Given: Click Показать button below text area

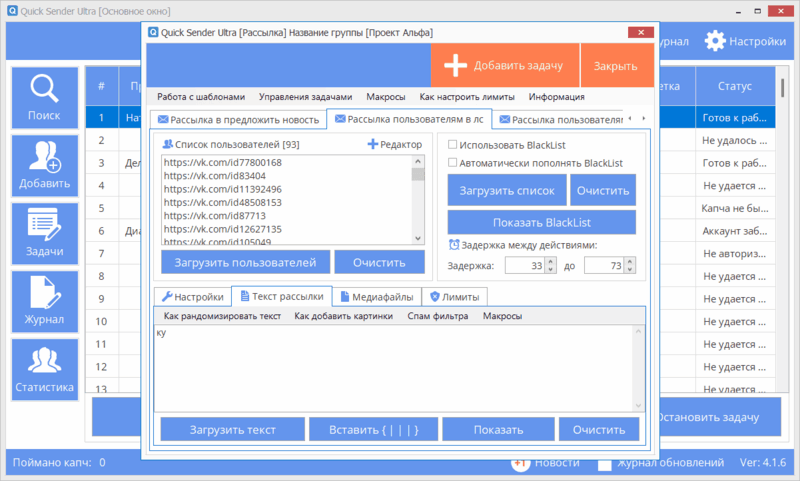Looking at the screenshot, I should 498,429.
